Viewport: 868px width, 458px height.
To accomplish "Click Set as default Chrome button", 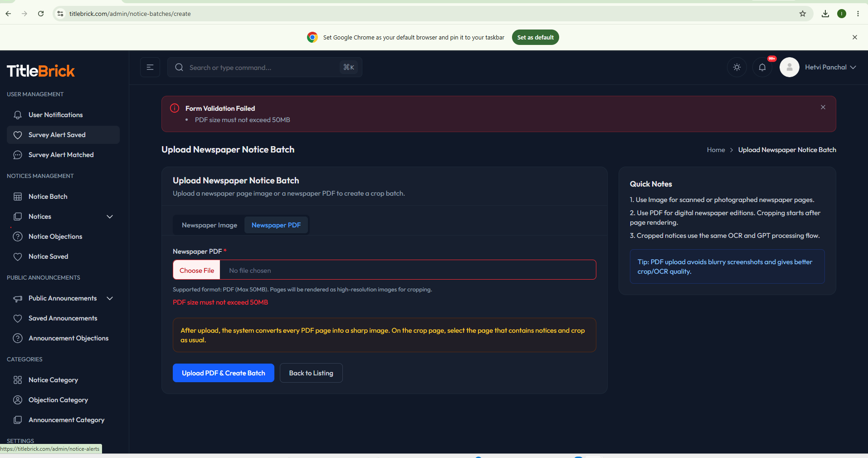I will coord(535,37).
